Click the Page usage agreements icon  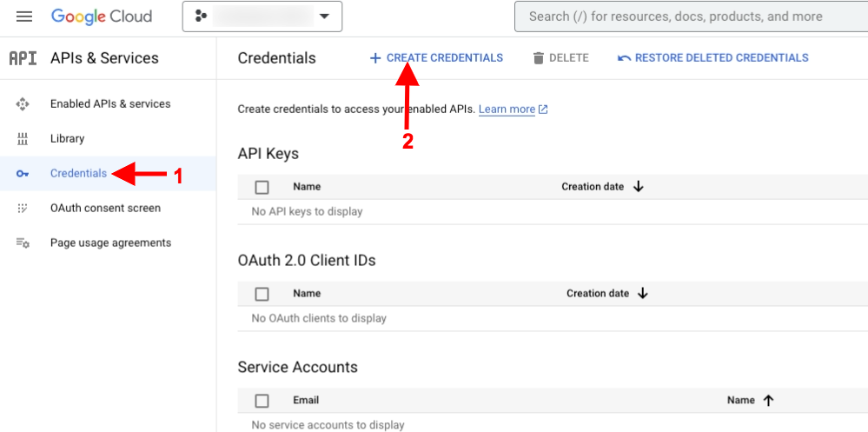click(23, 243)
